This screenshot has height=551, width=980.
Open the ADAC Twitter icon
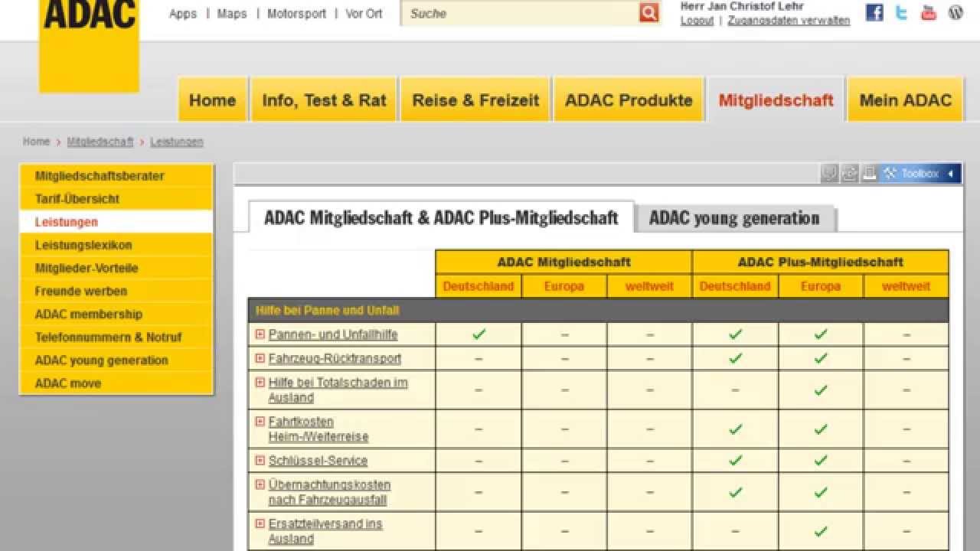(x=902, y=12)
